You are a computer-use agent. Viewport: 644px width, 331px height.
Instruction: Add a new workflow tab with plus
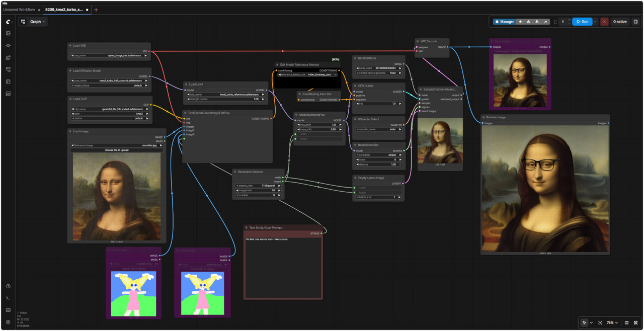coord(96,10)
